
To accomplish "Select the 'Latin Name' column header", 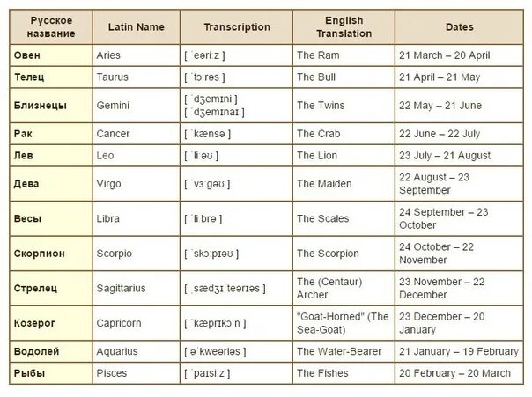I will [x=136, y=27].
